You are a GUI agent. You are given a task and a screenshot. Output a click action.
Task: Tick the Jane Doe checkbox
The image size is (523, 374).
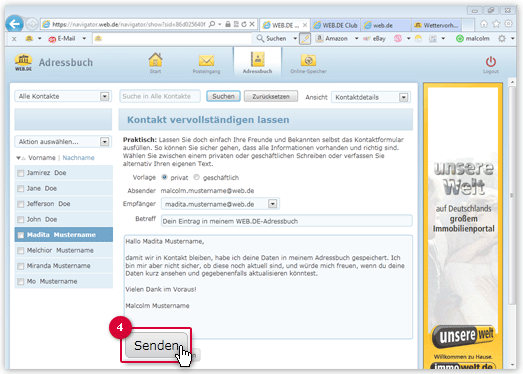click(21, 189)
